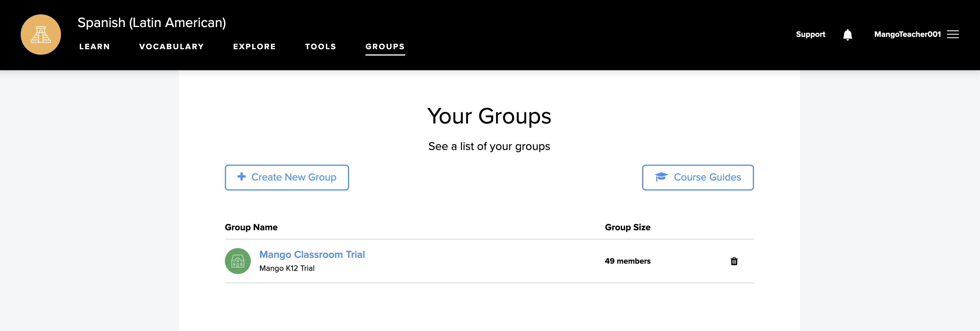Click the 49 members text

point(627,261)
